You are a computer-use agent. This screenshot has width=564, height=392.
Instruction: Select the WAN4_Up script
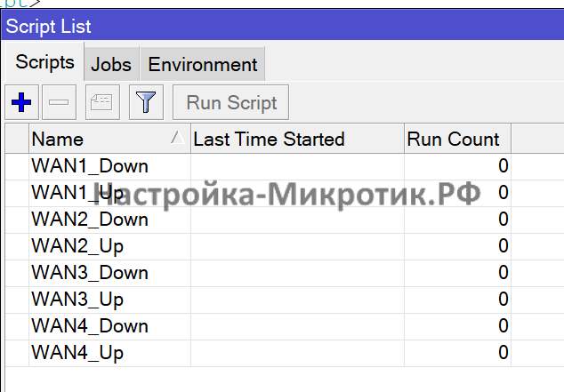(77, 352)
